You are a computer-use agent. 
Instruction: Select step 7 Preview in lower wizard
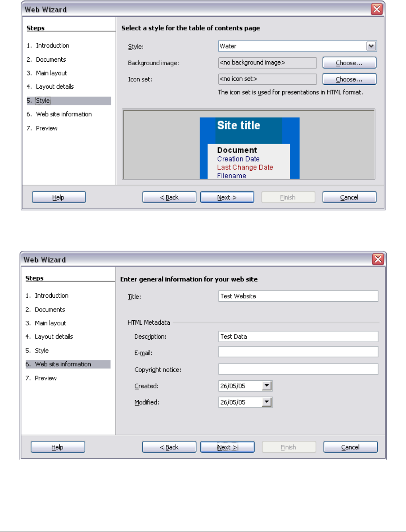[41, 378]
